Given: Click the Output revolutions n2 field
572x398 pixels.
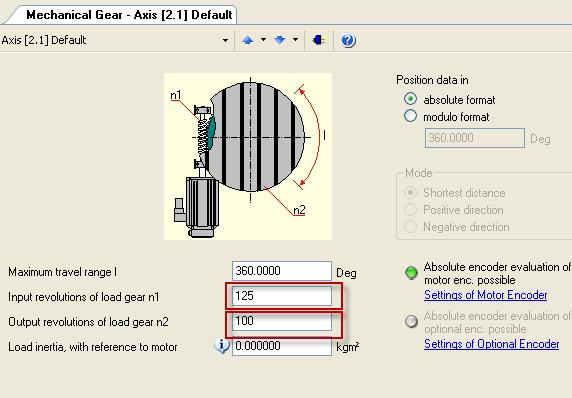Looking at the screenshot, I should pos(282,321).
